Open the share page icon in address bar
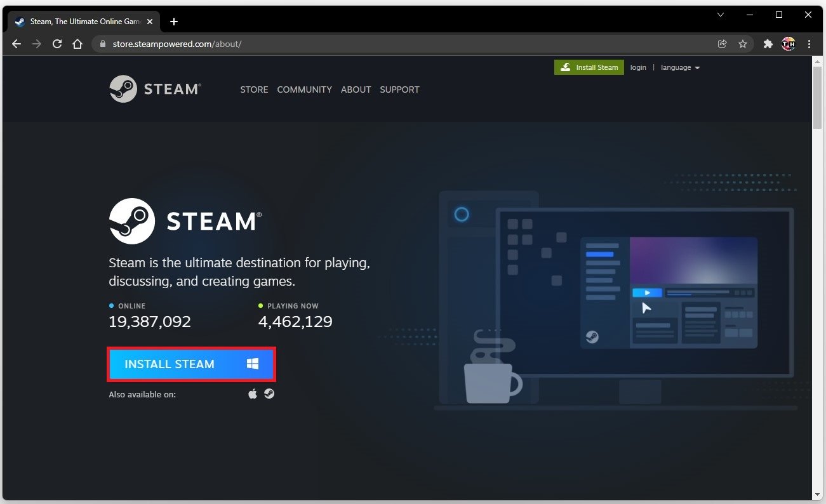The image size is (826, 504). point(722,44)
